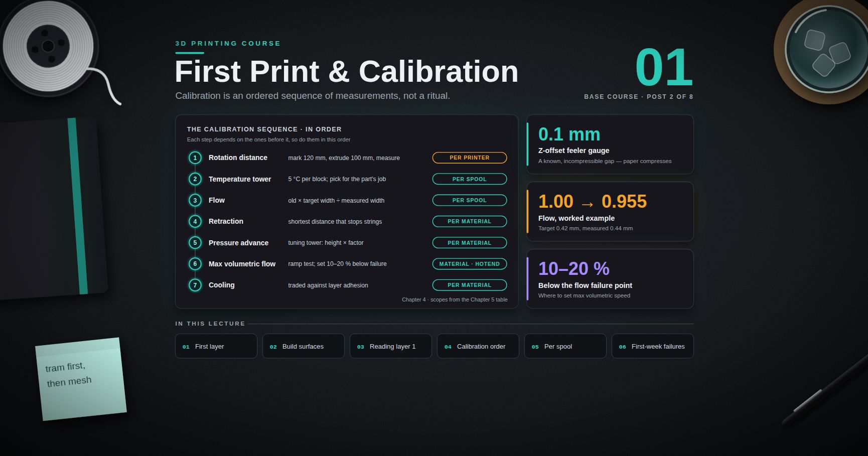Select the PER MATERIAL badge for Pressure advance
This screenshot has width=868, height=456.
[x=470, y=243]
